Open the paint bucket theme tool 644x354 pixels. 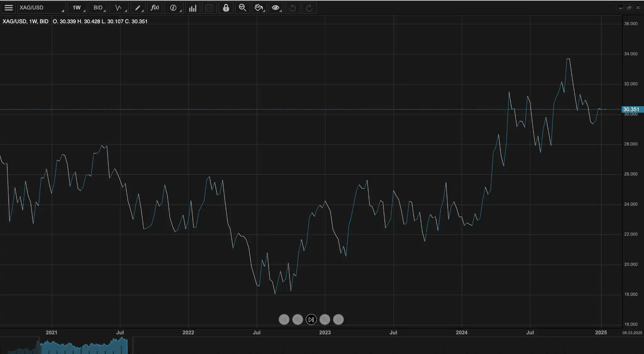(259, 8)
